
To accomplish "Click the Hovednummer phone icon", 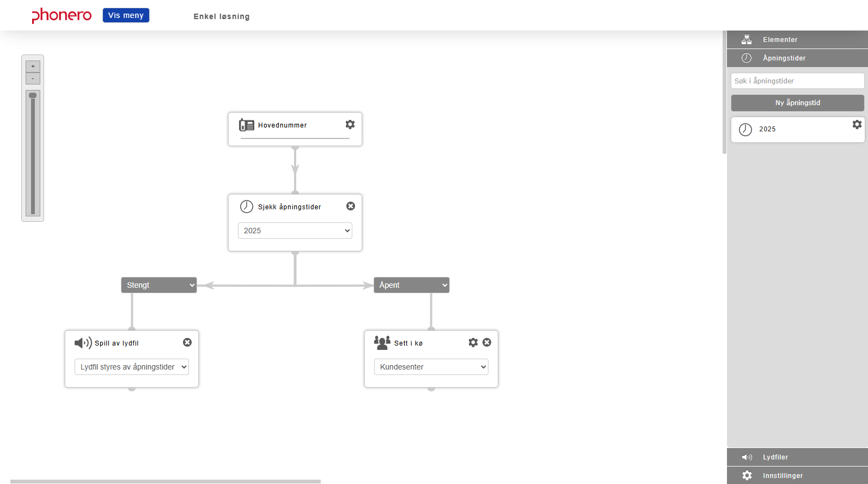I will [247, 125].
